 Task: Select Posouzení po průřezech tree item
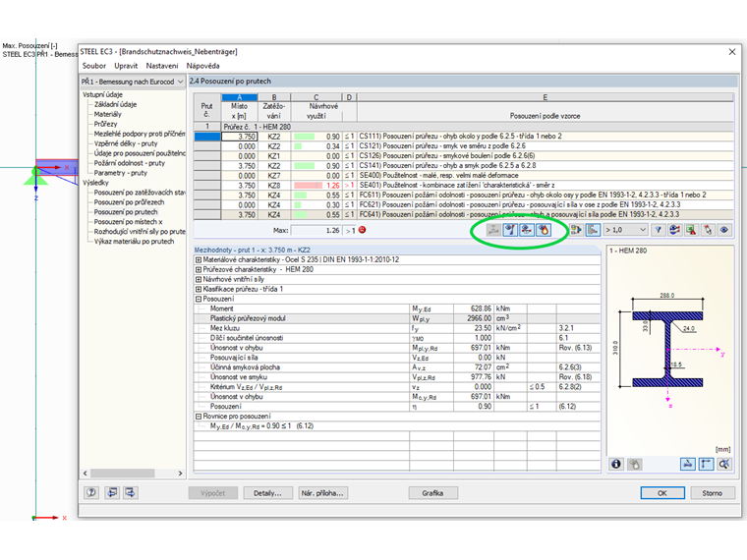(x=129, y=202)
